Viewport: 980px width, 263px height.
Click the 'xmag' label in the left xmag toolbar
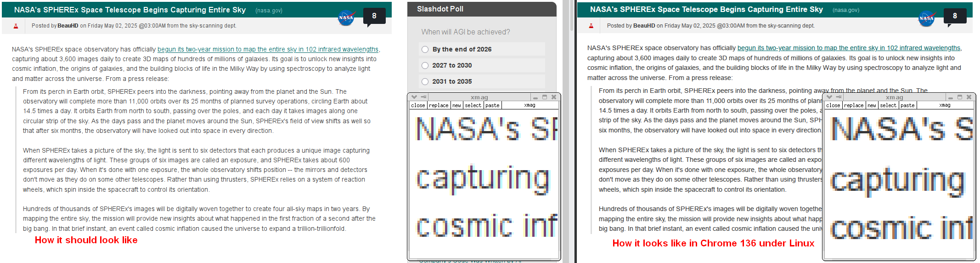[529, 105]
